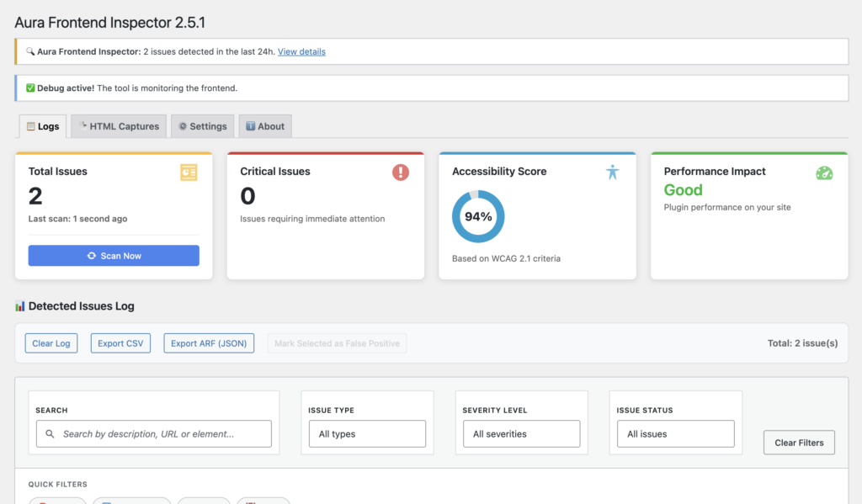Switch to the HTML Captures tab
862x504 pixels.
pyautogui.click(x=119, y=126)
